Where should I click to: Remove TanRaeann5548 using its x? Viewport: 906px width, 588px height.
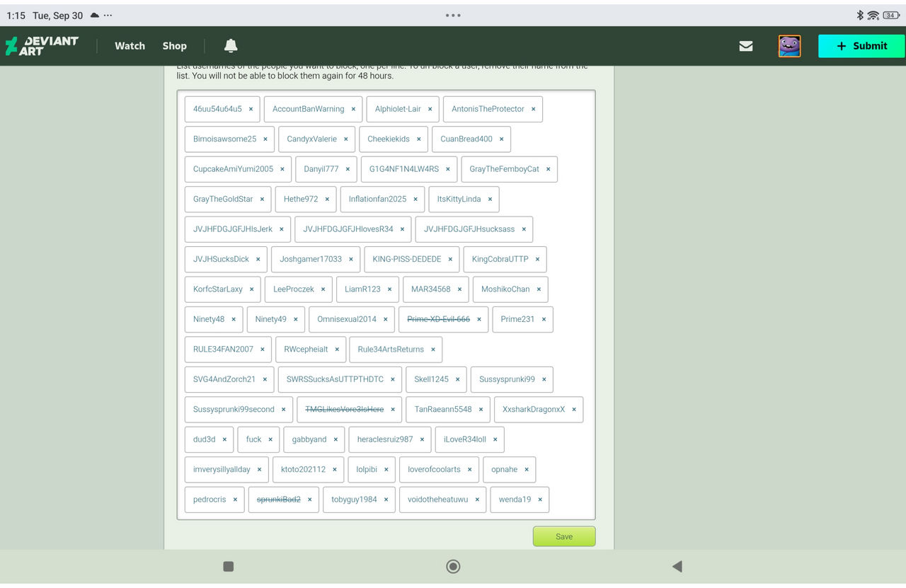tap(481, 410)
